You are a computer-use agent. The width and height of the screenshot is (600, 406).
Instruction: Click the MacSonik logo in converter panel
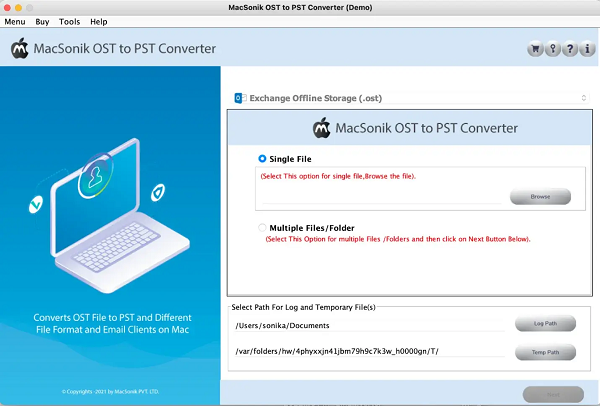point(321,128)
